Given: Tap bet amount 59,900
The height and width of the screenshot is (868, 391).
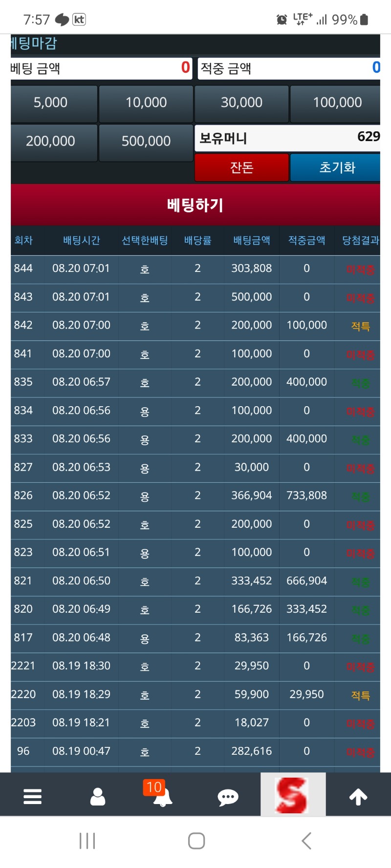Looking at the screenshot, I should point(252,694).
